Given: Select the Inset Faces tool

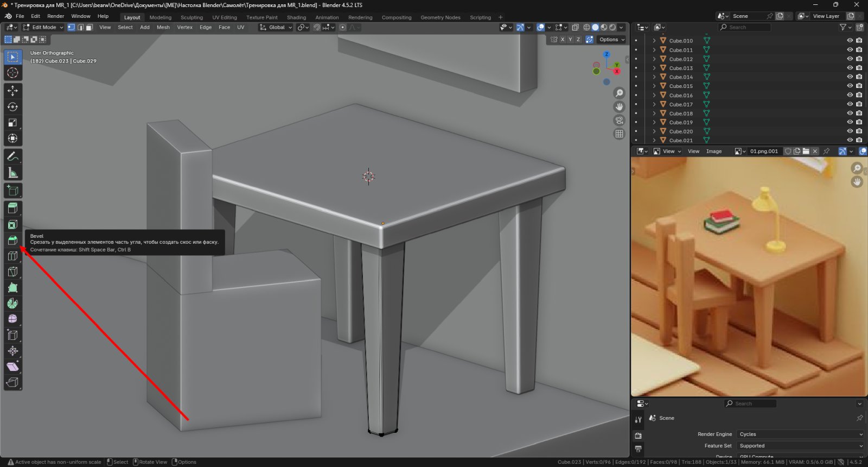Looking at the screenshot, I should pyautogui.click(x=13, y=225).
